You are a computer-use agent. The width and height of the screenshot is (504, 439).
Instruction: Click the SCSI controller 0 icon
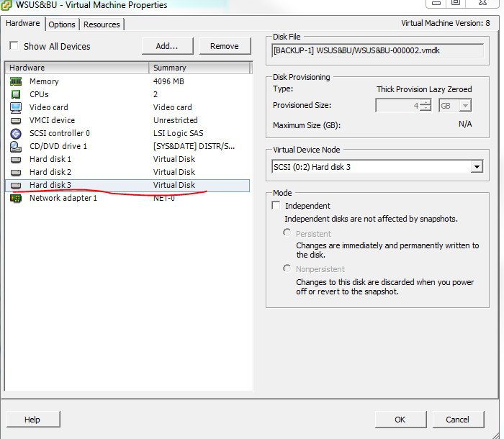click(x=16, y=133)
